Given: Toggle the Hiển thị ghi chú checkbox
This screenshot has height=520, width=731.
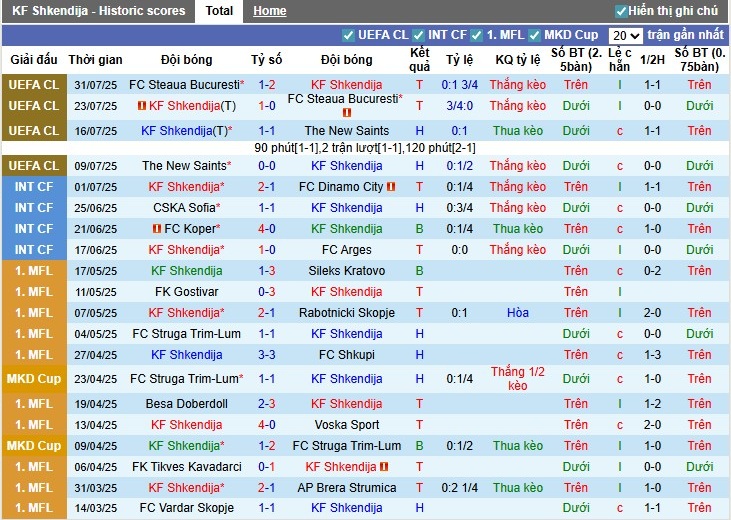Looking at the screenshot, I should pyautogui.click(x=621, y=11).
